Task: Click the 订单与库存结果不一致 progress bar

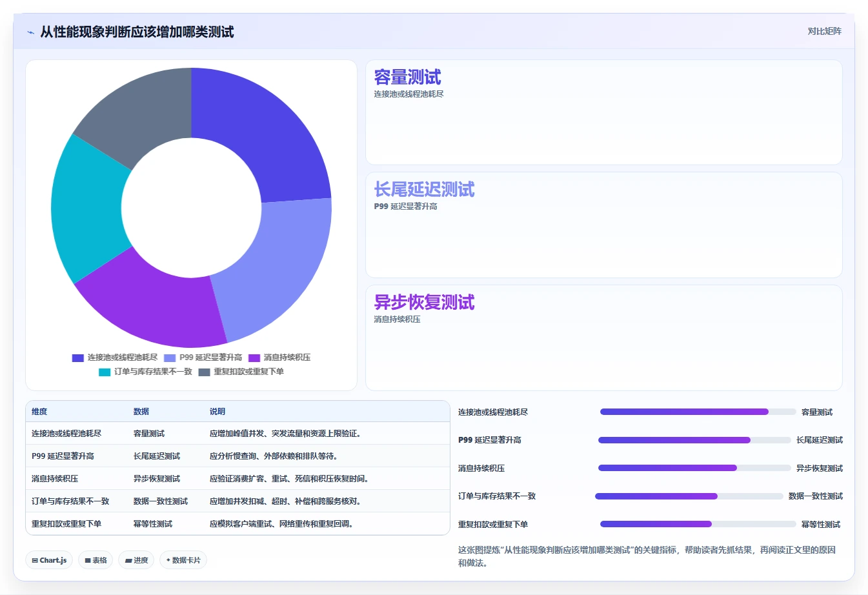Action: [689, 496]
